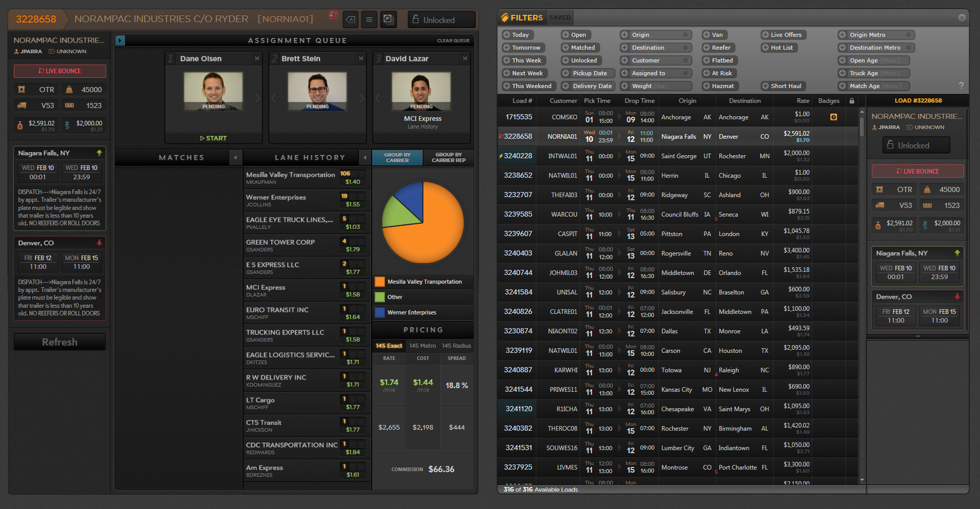Click the star badge icon on load 1715535
Image resolution: width=980 pixels, height=509 pixels.
tap(833, 117)
